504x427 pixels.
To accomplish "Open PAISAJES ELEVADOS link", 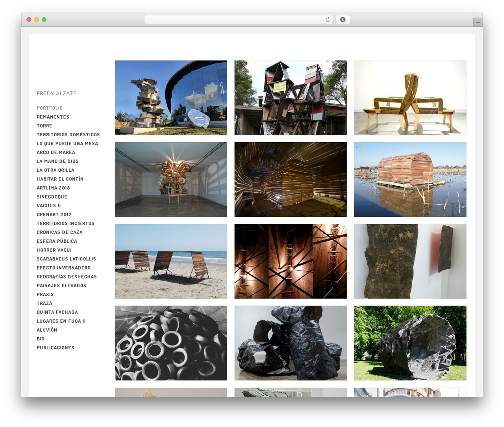I will (61, 286).
